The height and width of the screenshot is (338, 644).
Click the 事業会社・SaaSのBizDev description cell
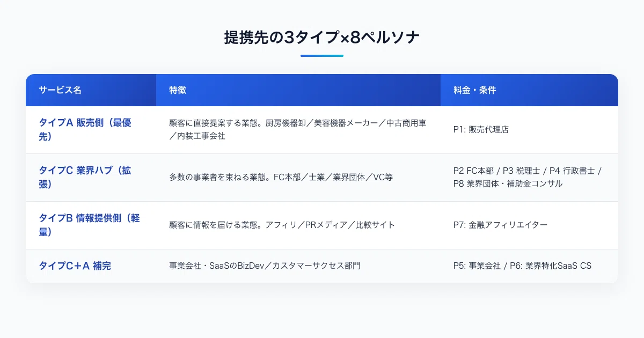click(x=265, y=266)
